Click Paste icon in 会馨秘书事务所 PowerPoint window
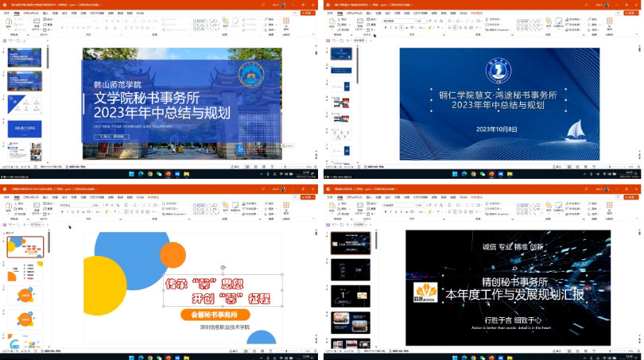This screenshot has height=360, width=644. pos(9,206)
